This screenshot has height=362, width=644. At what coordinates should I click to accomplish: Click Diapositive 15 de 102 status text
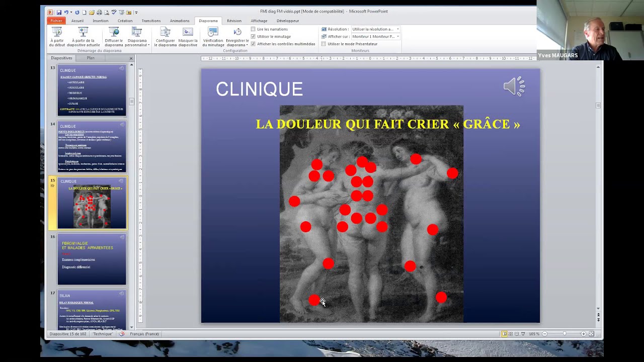coord(68,334)
